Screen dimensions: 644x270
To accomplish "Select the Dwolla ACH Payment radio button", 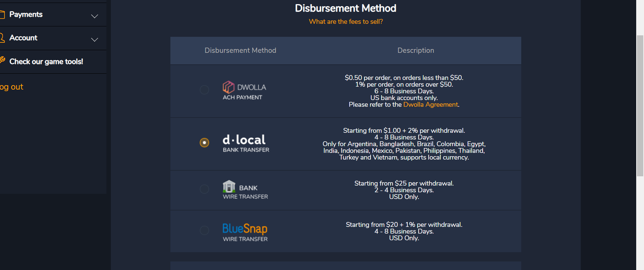I will click(204, 90).
